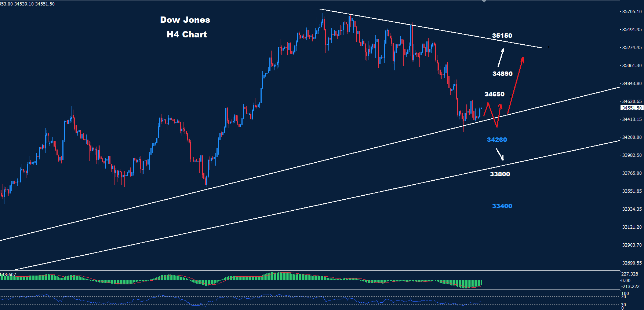The image size is (644, 310).
Task: Click the blue 34260 support label
Action: [x=497, y=140]
